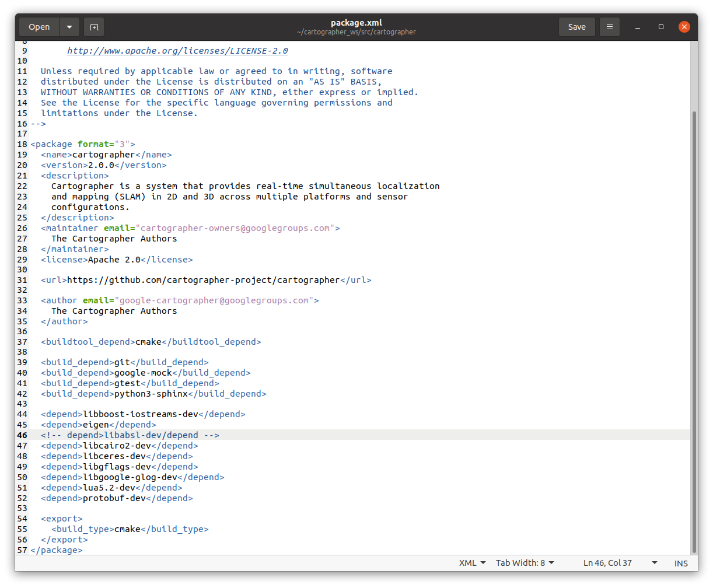Expand the recent files dropdown arrow
The height and width of the screenshot is (588, 713).
coord(69,27)
